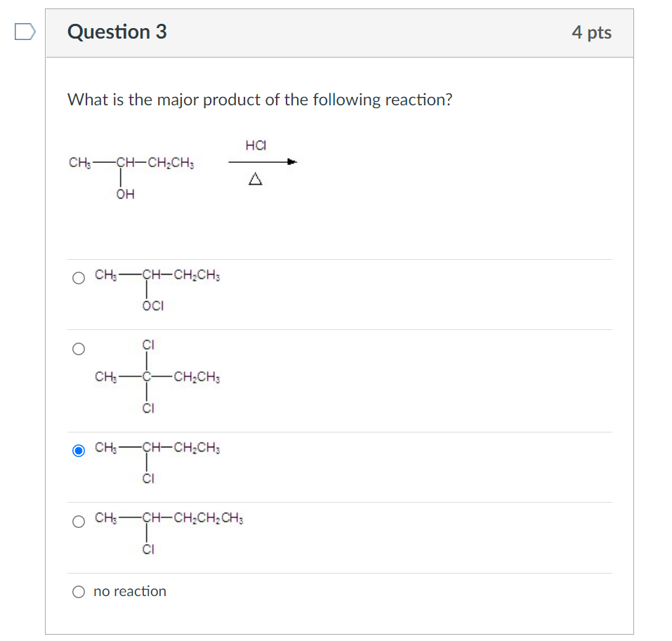The image size is (672, 641).
Task: Click the structure image with two Cl atoms
Action: [x=158, y=377]
